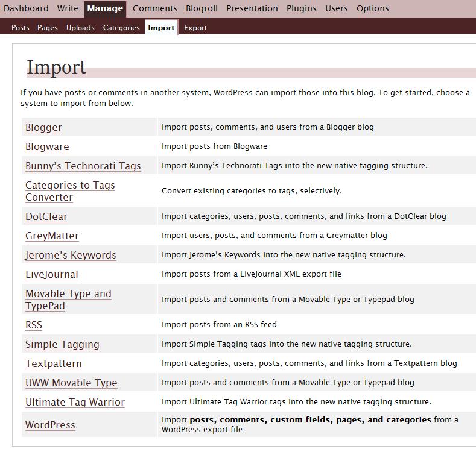Choose the WordPress importer link
476x452 pixels.
click(50, 425)
